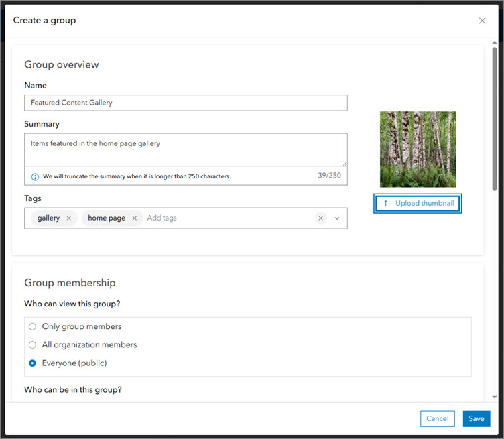Viewport: 504px width, 439px height.
Task: Click the Add tags input
Action: (228, 218)
